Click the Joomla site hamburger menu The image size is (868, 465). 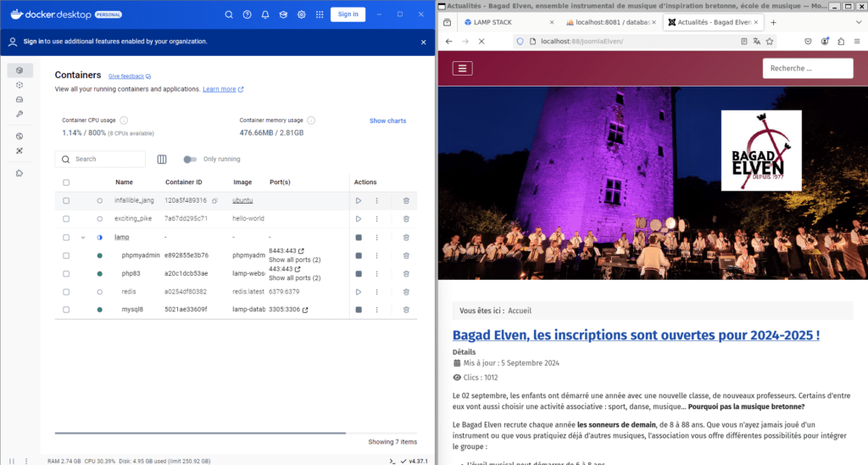pos(462,69)
